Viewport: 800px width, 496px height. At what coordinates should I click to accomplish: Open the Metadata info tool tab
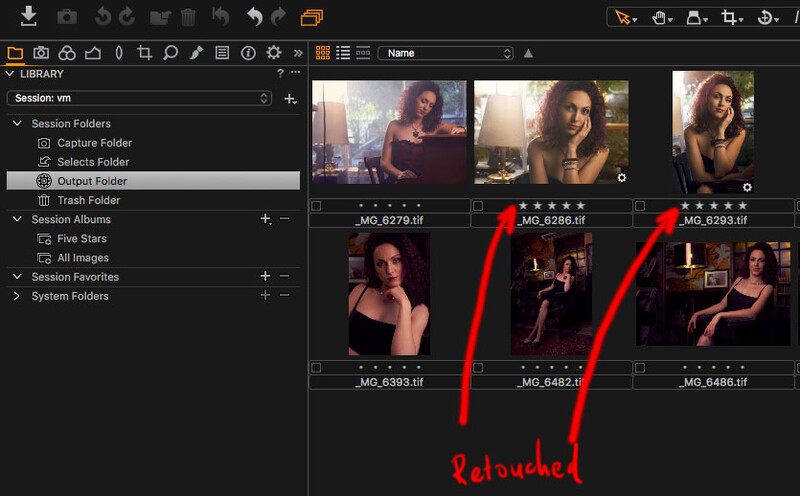248,53
